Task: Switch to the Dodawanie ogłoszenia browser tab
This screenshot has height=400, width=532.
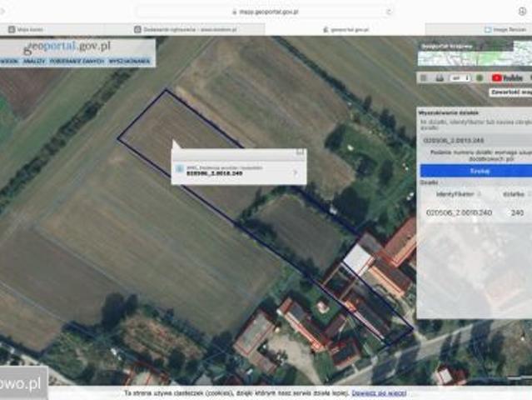Action: 185,29
